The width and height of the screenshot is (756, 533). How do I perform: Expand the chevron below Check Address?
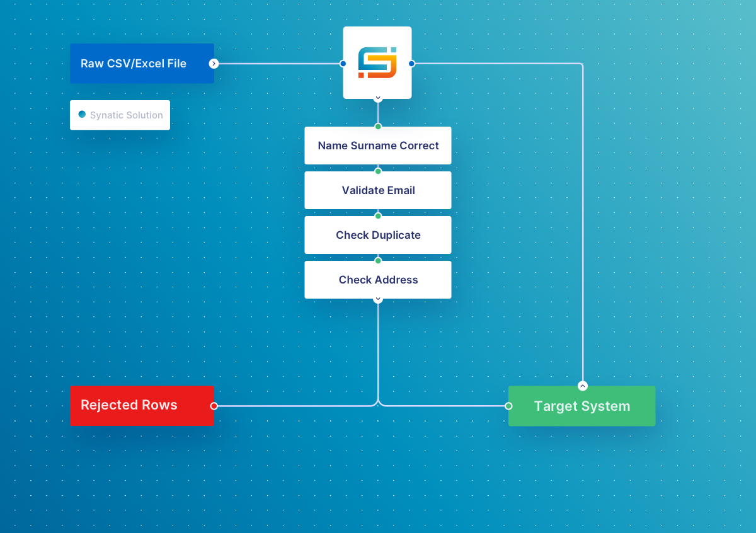point(378,299)
